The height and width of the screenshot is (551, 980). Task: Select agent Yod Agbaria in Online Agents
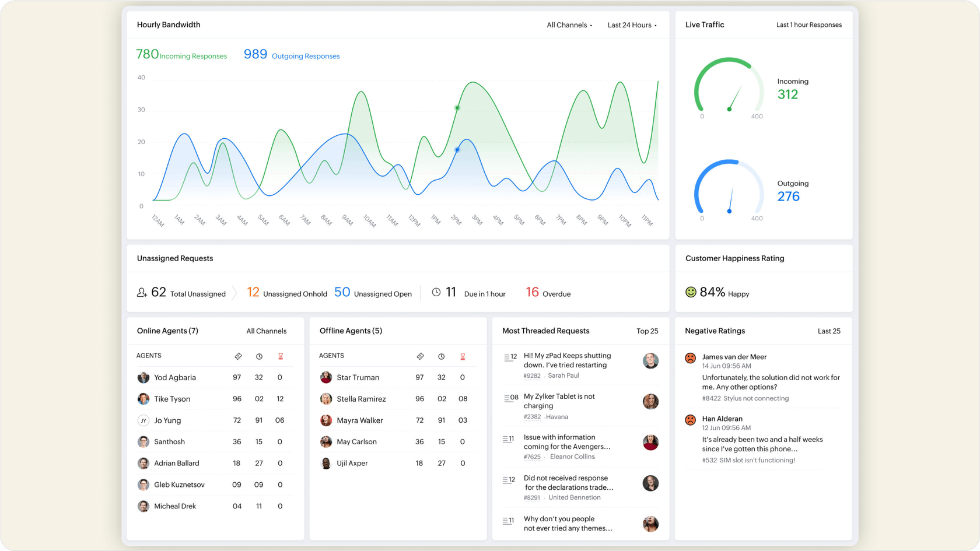175,378
